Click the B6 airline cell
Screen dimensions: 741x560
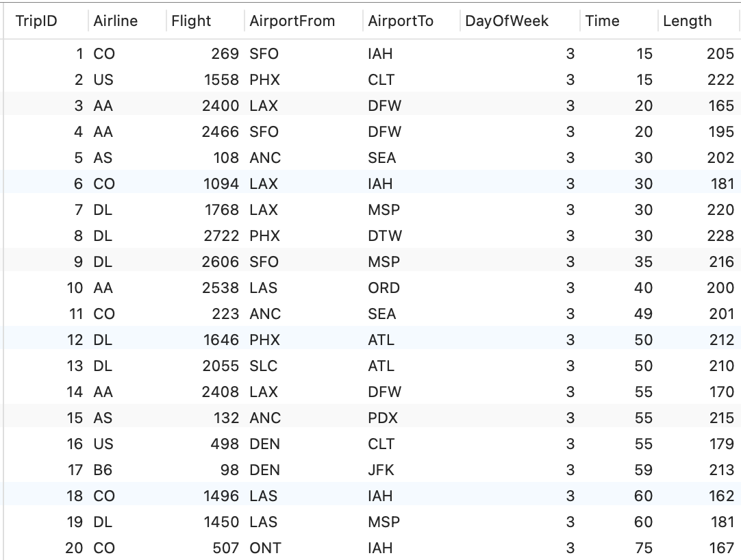[103, 470]
